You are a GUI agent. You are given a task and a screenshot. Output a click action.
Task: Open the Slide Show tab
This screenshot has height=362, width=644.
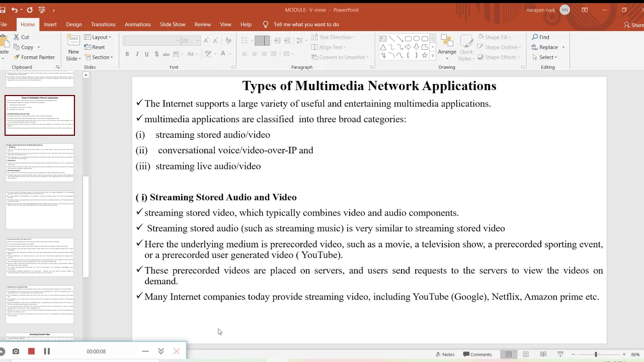point(173,24)
